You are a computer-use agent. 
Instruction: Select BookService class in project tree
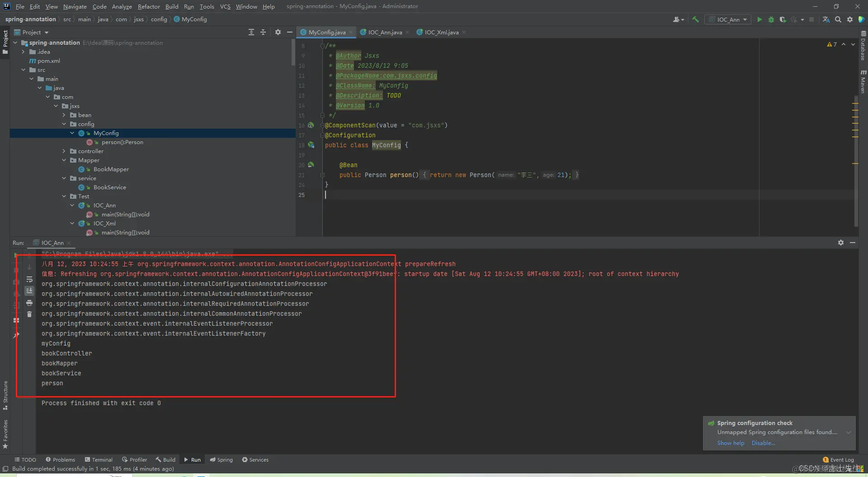[x=110, y=187]
